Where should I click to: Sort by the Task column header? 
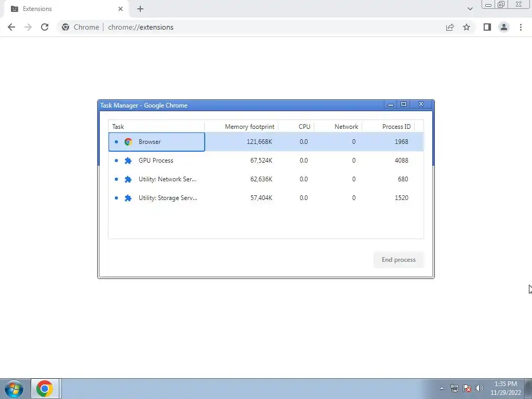point(156,127)
